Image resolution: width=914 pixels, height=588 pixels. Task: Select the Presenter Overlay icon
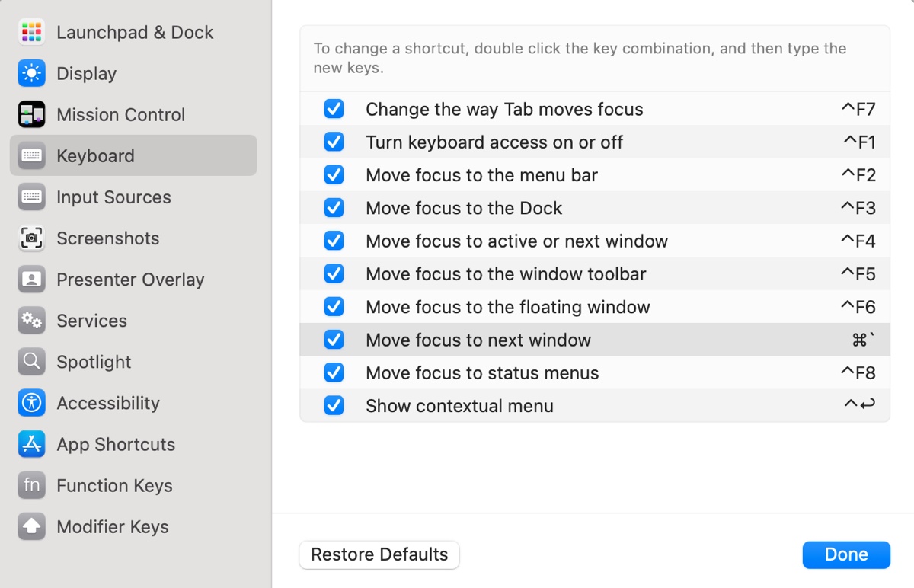click(32, 280)
